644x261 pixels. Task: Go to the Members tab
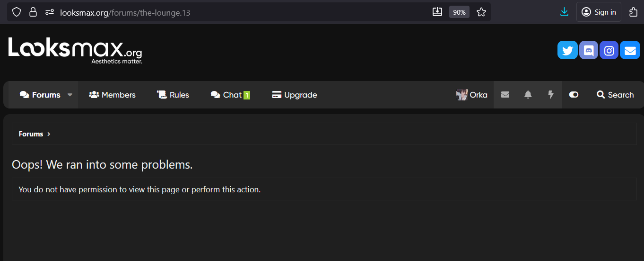(113, 95)
